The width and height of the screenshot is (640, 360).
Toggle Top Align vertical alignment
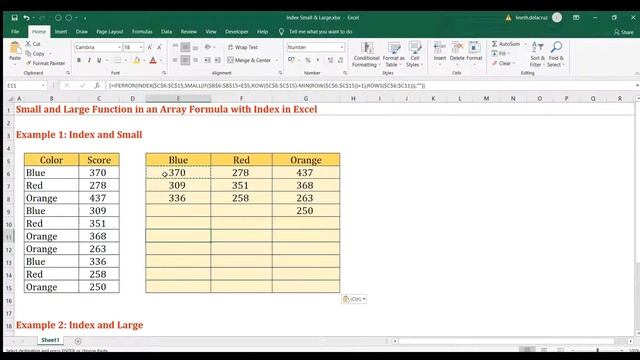pyautogui.click(x=175, y=47)
